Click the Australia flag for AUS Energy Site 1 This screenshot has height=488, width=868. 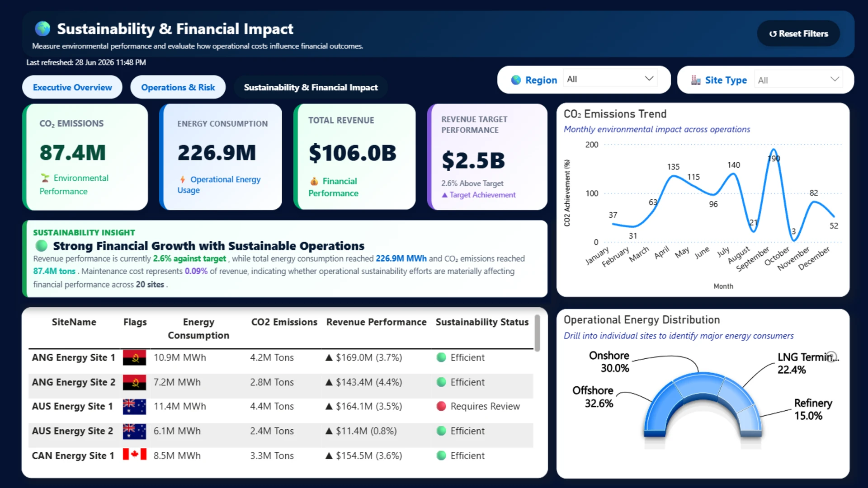(134, 407)
